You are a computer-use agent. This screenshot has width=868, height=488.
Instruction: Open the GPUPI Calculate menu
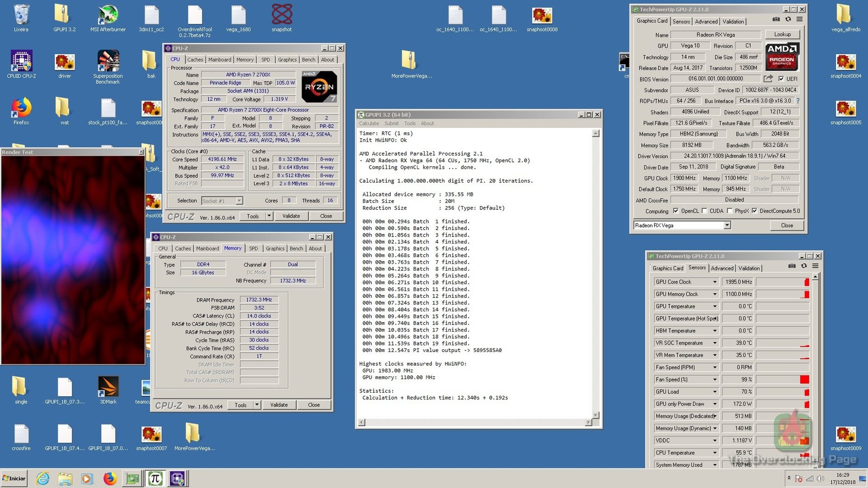[369, 124]
